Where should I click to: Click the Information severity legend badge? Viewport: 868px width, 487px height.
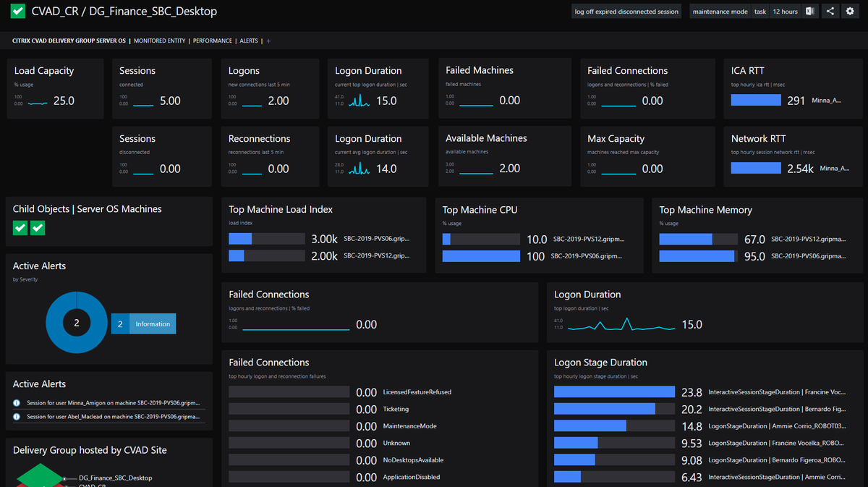(143, 324)
